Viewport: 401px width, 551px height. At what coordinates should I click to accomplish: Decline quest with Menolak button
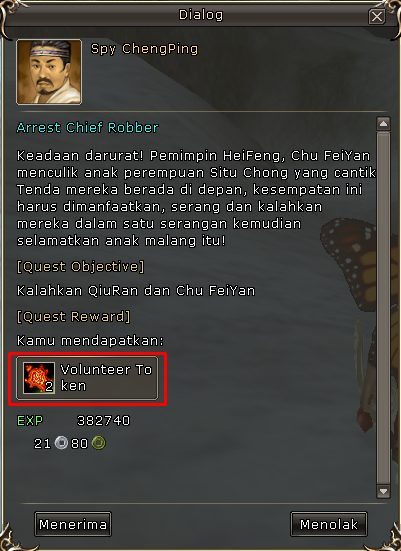[329, 524]
